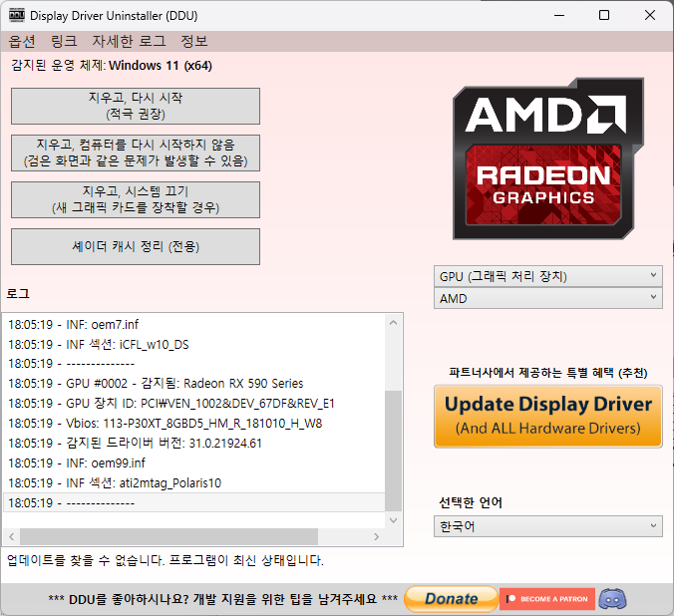Click the 업데이트를 찾을 수 없습니다 status text
Screen dimensions: 674x616
click(166, 560)
